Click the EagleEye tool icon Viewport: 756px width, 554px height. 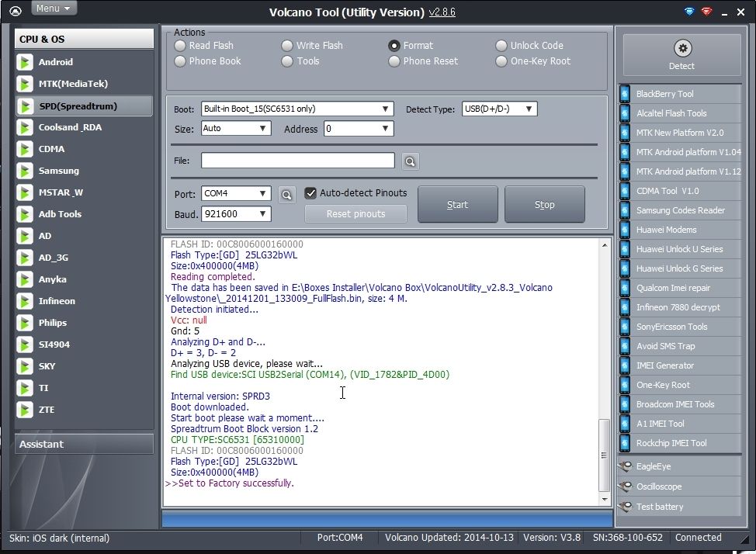(626, 466)
